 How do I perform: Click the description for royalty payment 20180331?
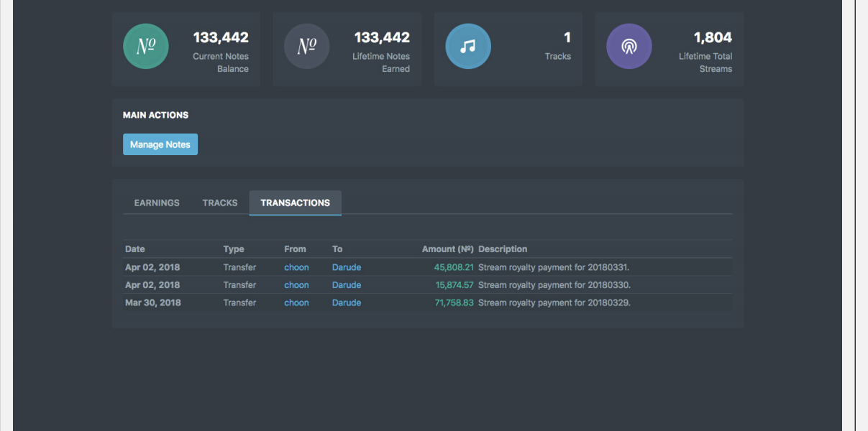pyautogui.click(x=554, y=267)
